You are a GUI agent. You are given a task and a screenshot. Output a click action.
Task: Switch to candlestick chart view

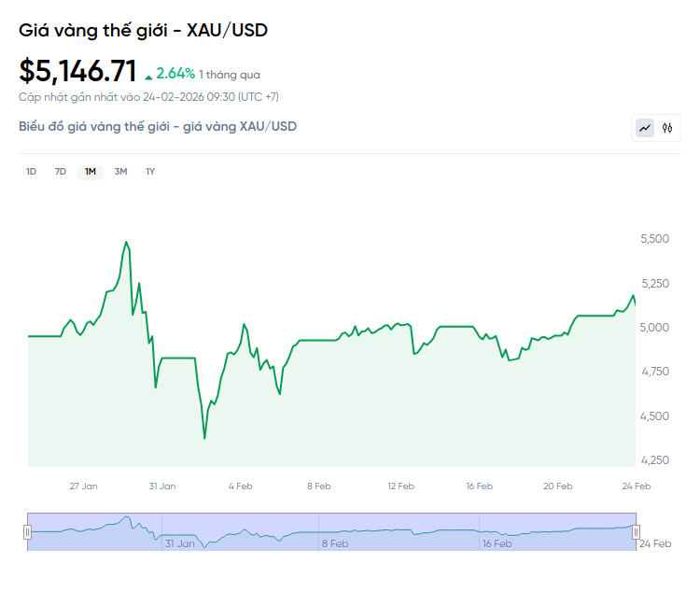(x=667, y=128)
